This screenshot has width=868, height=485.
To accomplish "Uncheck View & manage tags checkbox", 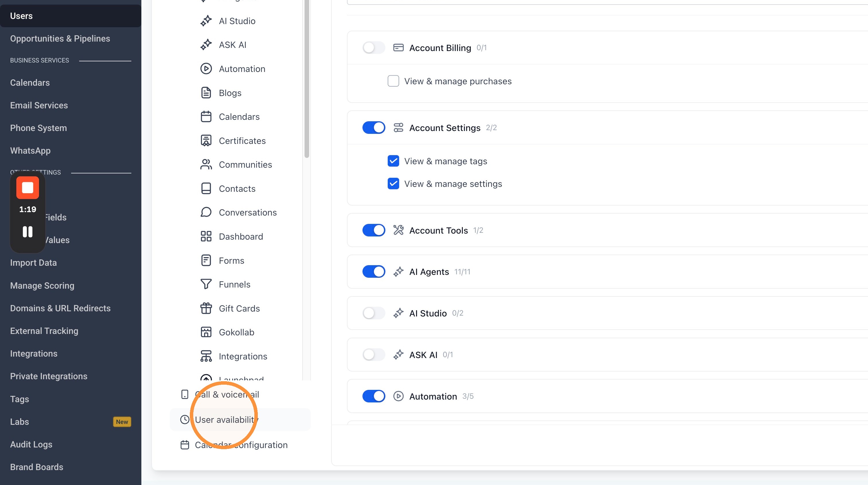I will (393, 161).
